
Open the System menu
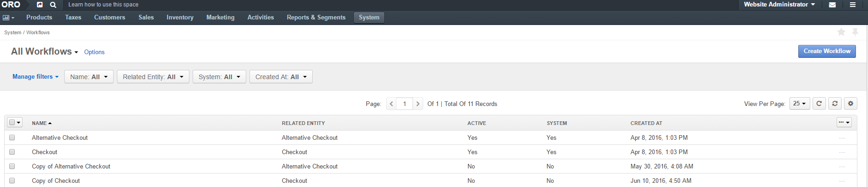tap(369, 18)
